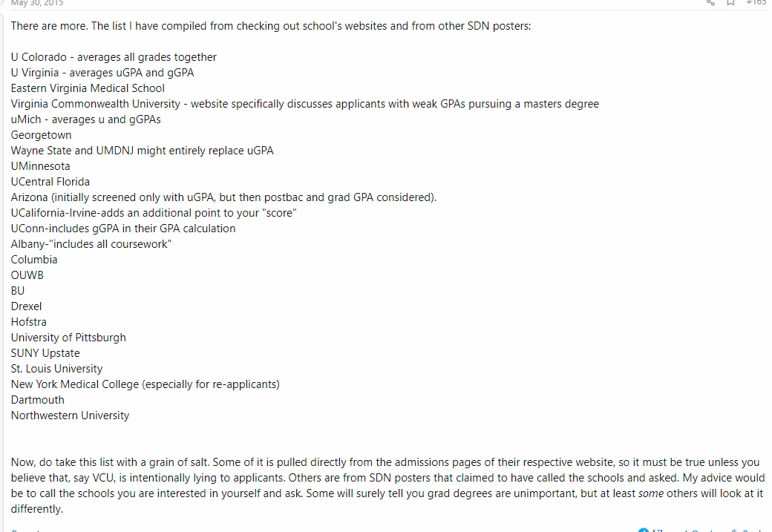Open the post number #165 permalink

click(756, 2)
